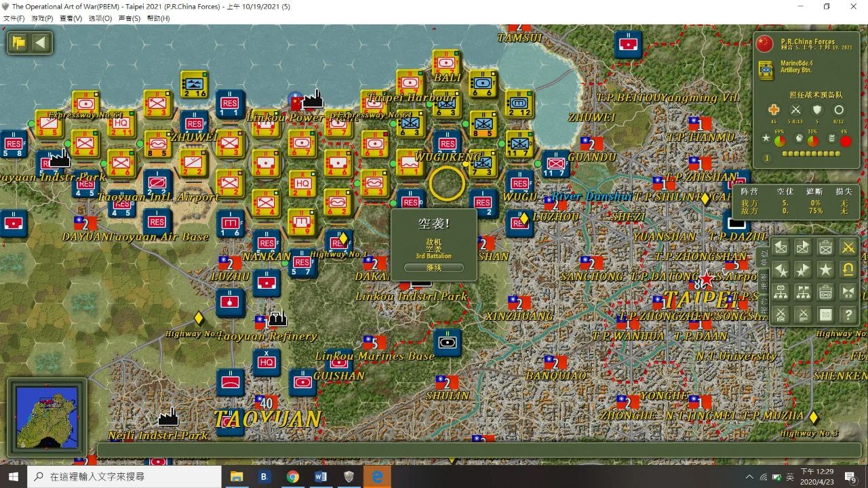
Task: Open Google Chrome from the taskbar
Action: coord(292,476)
